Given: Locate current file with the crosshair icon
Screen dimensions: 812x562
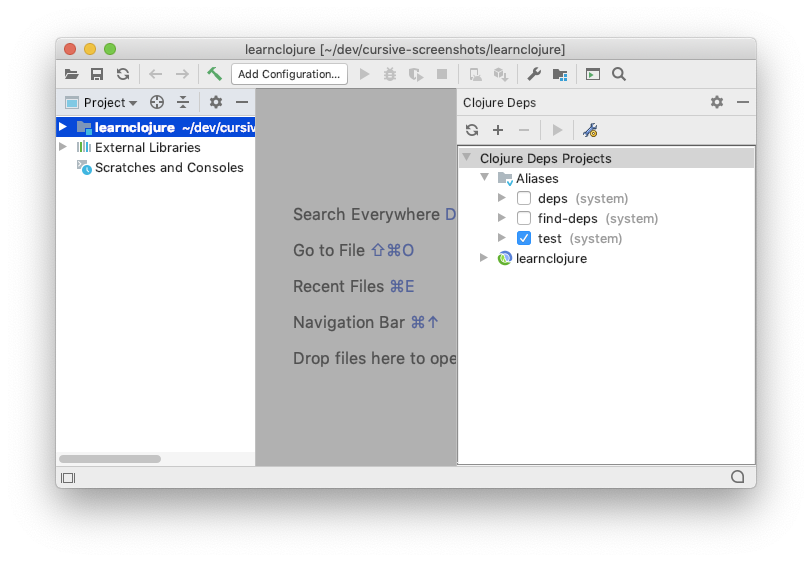Looking at the screenshot, I should [x=157, y=102].
